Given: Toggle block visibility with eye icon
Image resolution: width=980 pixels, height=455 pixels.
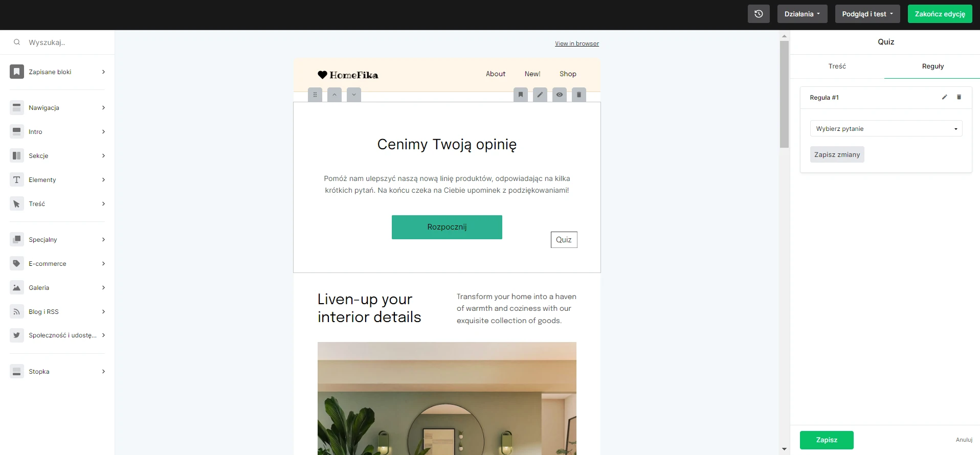Looking at the screenshot, I should pyautogui.click(x=560, y=95).
